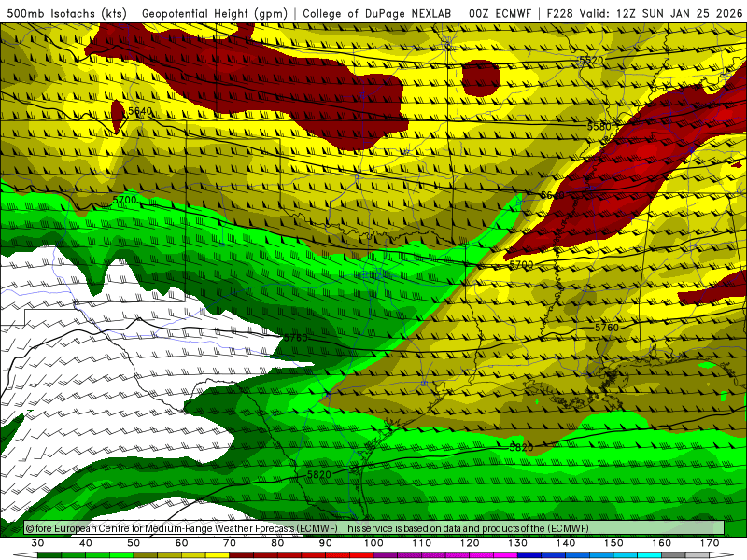The width and height of the screenshot is (747, 560).
Task: Click the ECMWF copyright notice banner
Action: coord(374,528)
